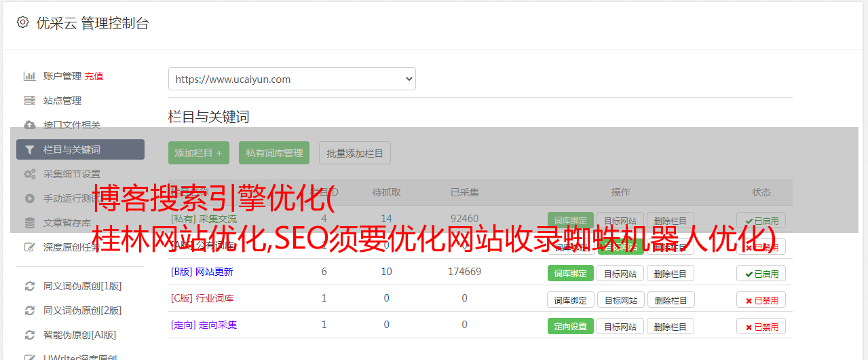Click the server icon for 站点管理
The image size is (868, 360).
(x=29, y=101)
